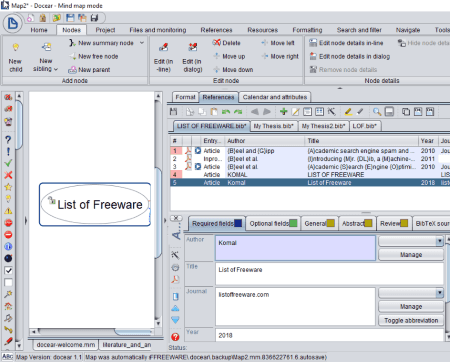Switch to docear-welcome.mm map tab

66,345
